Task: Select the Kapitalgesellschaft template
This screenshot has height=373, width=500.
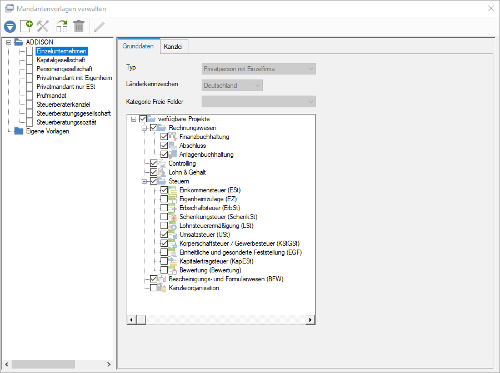Action: pyautogui.click(x=61, y=60)
